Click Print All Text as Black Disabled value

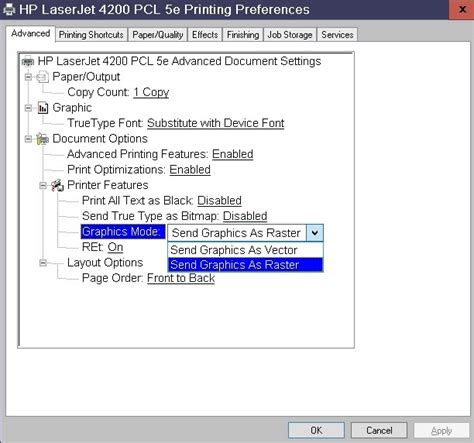coord(219,201)
